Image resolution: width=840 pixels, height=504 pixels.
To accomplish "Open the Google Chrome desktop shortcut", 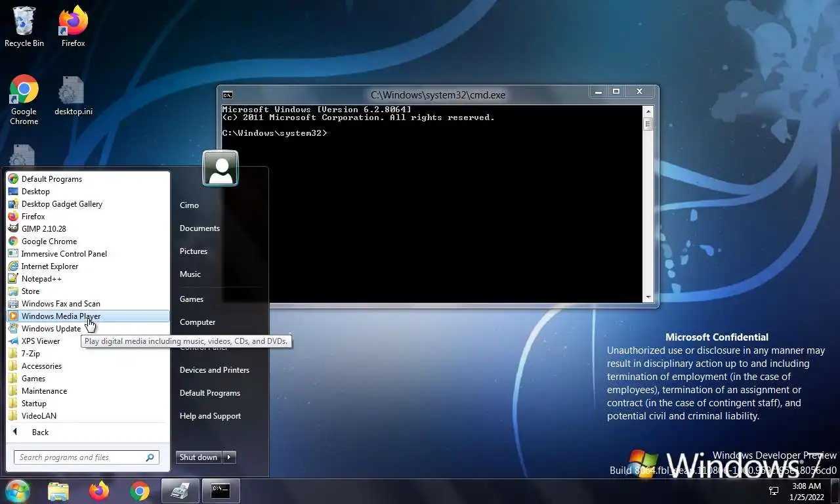I will click(24, 100).
